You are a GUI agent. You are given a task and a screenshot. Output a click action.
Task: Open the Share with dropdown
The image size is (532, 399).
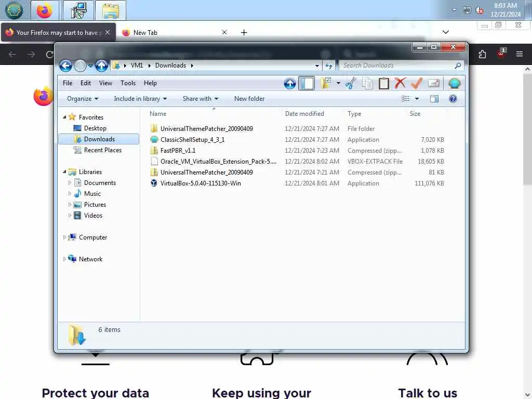tap(200, 99)
